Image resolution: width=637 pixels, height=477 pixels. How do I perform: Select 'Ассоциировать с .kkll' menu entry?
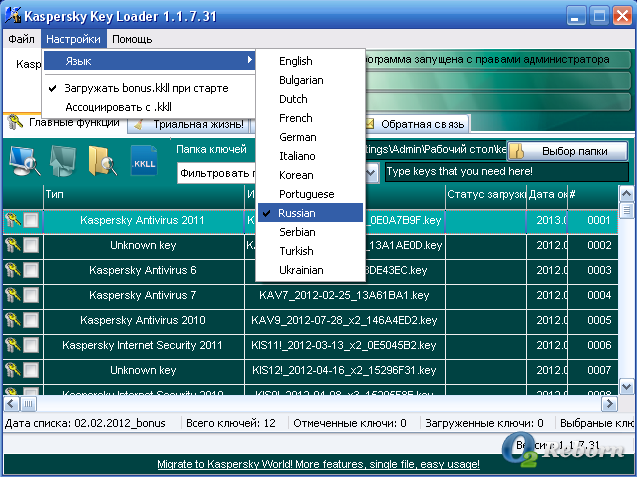[149, 107]
